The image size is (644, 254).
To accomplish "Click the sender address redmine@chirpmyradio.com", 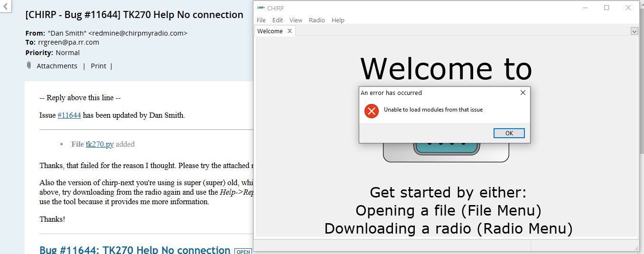I will pos(138,33).
